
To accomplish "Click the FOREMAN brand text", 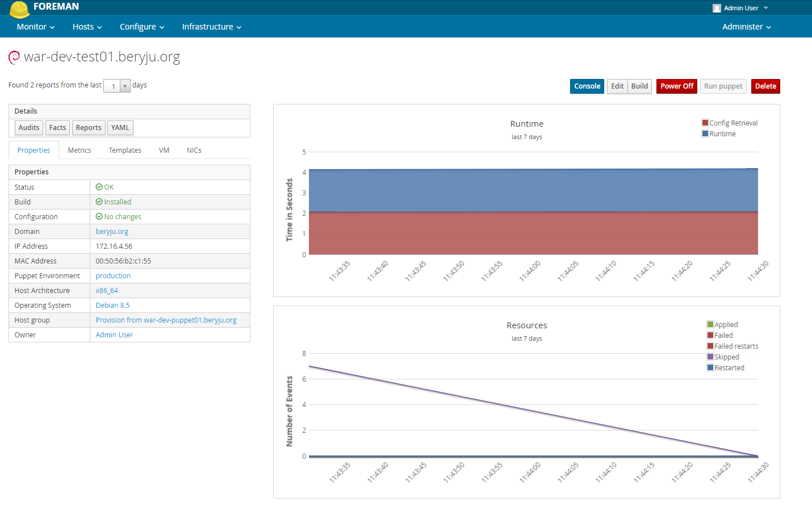I will [56, 7].
